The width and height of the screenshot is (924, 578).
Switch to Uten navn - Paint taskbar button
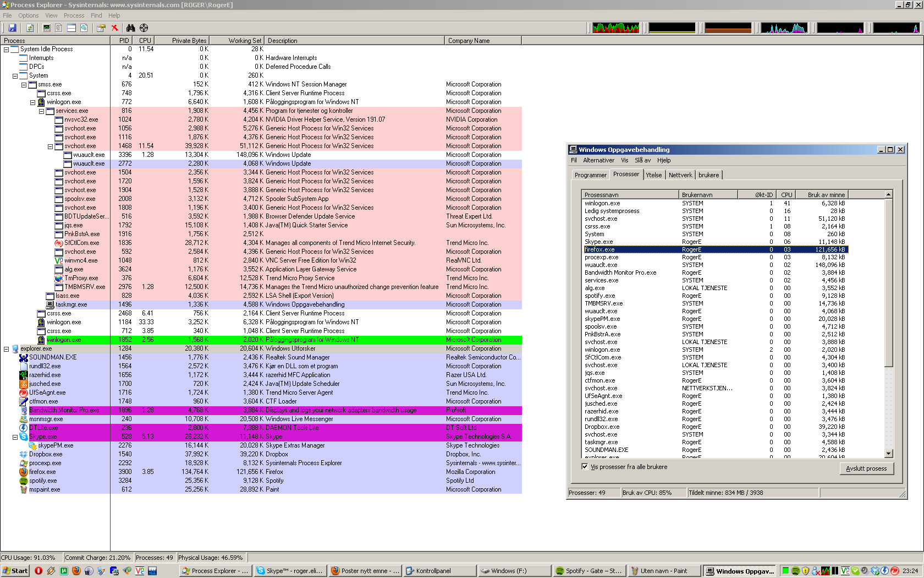[663, 571]
